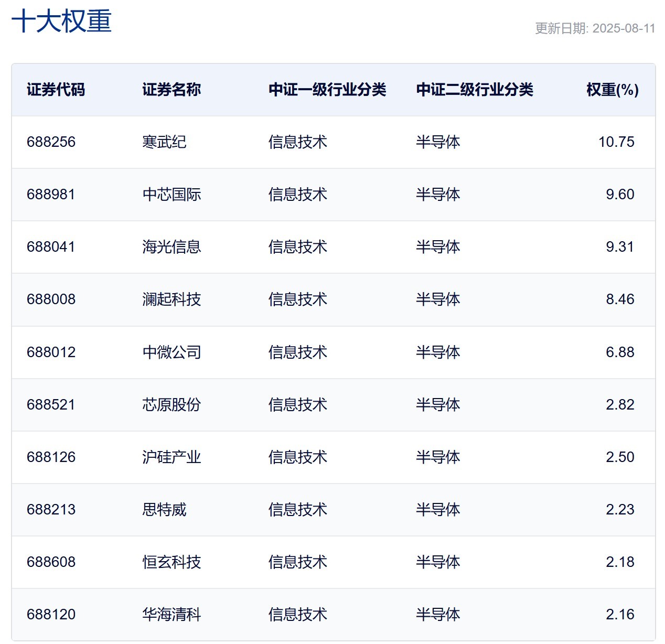Screen dimensions: 665x644
Task: Click 信息技术 in the 思特威 row
Action: 298,509
